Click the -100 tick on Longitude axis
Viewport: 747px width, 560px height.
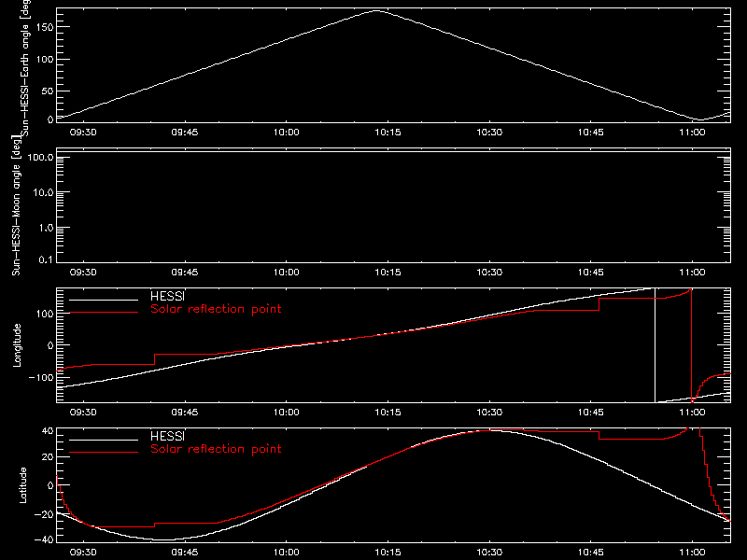pos(41,377)
